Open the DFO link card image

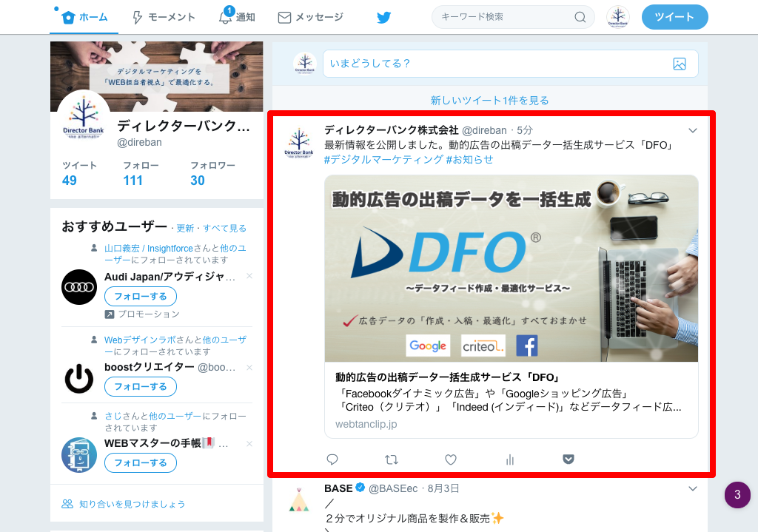click(511, 268)
